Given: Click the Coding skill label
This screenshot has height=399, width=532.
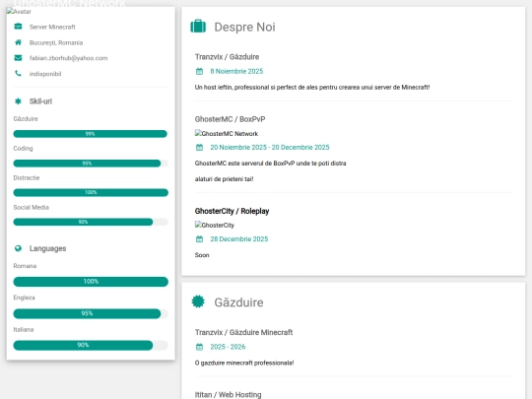Looking at the screenshot, I should tap(23, 148).
